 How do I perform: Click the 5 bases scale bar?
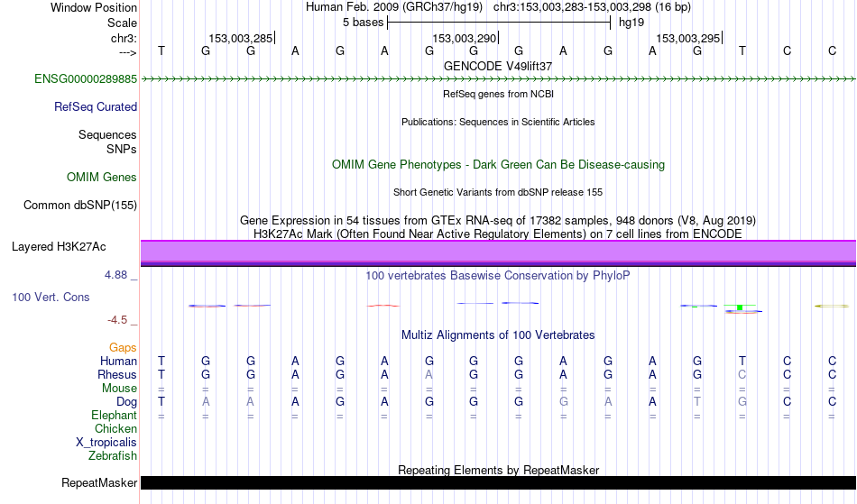[x=499, y=23]
